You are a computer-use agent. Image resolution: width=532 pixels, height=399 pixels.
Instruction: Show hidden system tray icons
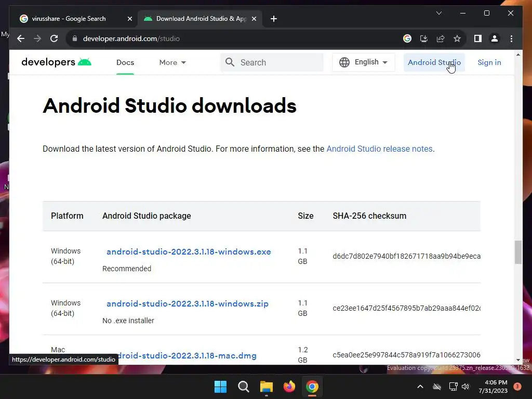click(420, 387)
